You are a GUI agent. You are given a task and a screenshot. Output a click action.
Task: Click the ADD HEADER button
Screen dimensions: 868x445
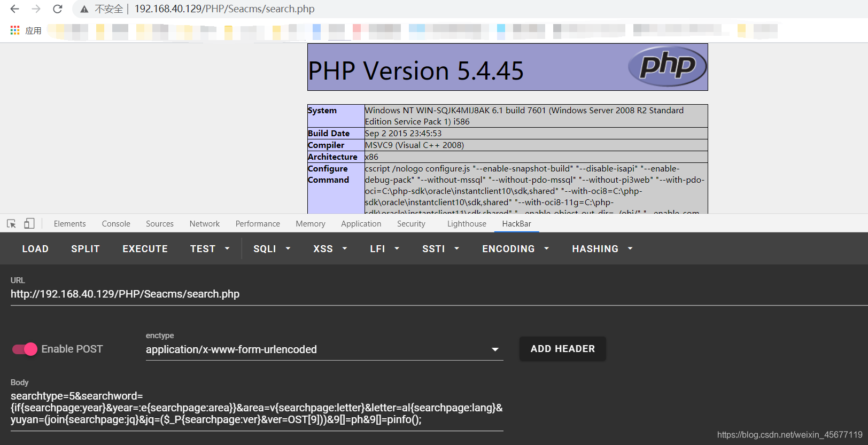click(563, 349)
